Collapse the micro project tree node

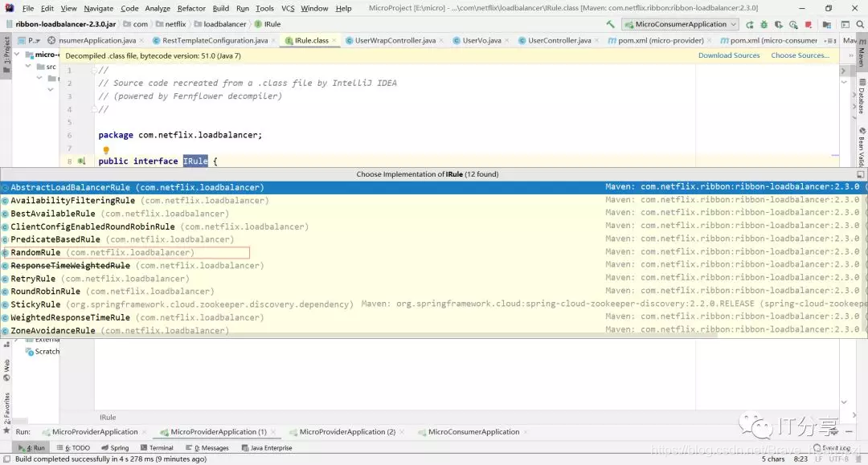(17, 55)
